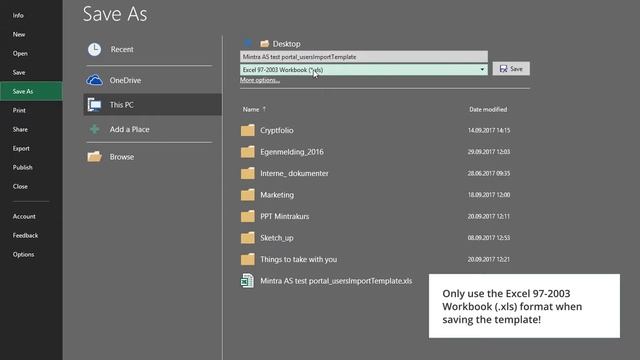Click the Recent clock icon

(x=94, y=49)
